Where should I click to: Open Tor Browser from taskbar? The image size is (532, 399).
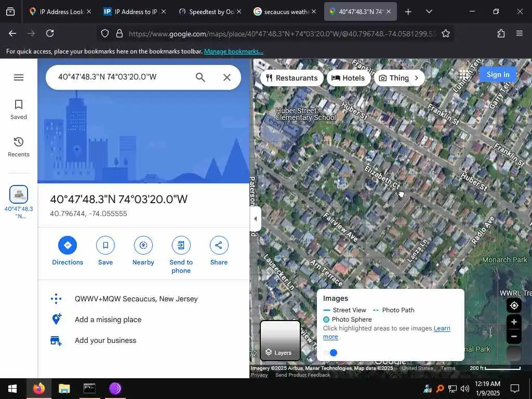115,389
